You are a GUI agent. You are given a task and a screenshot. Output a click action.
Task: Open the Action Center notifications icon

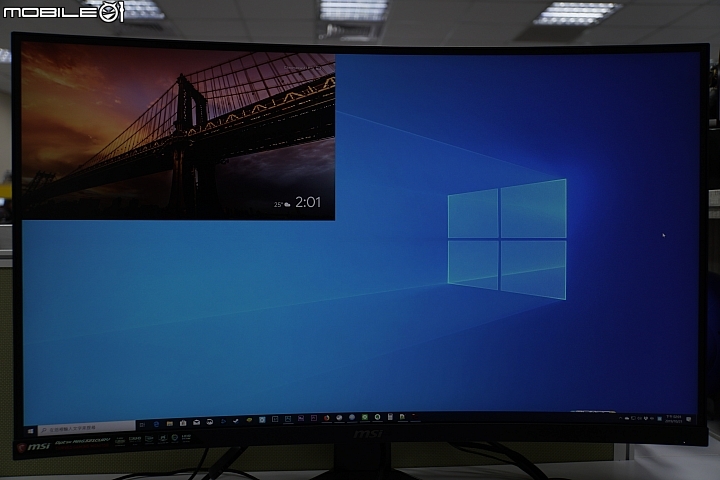(688, 419)
